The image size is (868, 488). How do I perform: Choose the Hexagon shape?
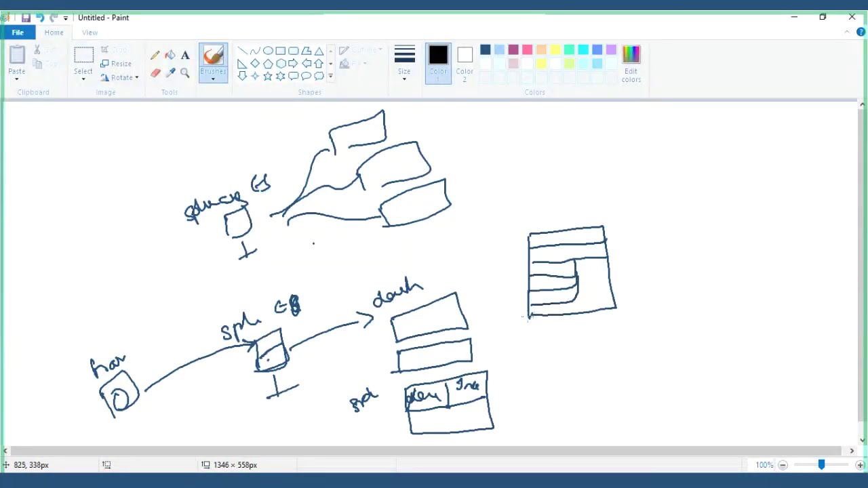[280, 64]
